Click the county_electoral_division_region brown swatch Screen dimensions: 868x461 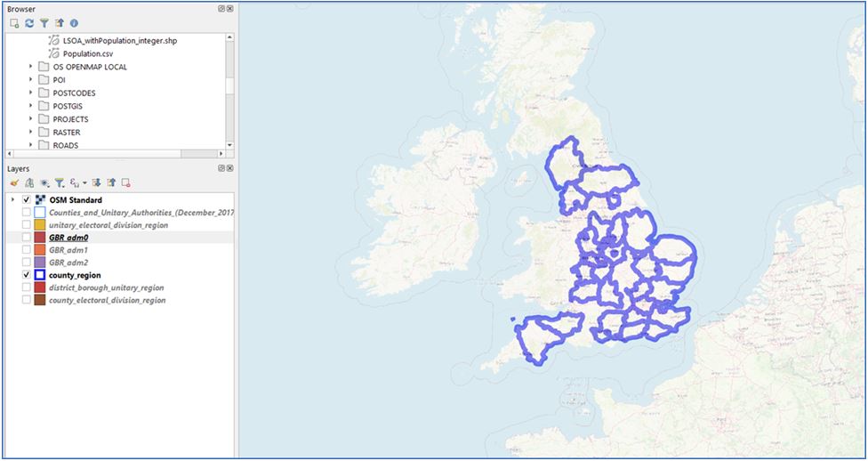40,300
